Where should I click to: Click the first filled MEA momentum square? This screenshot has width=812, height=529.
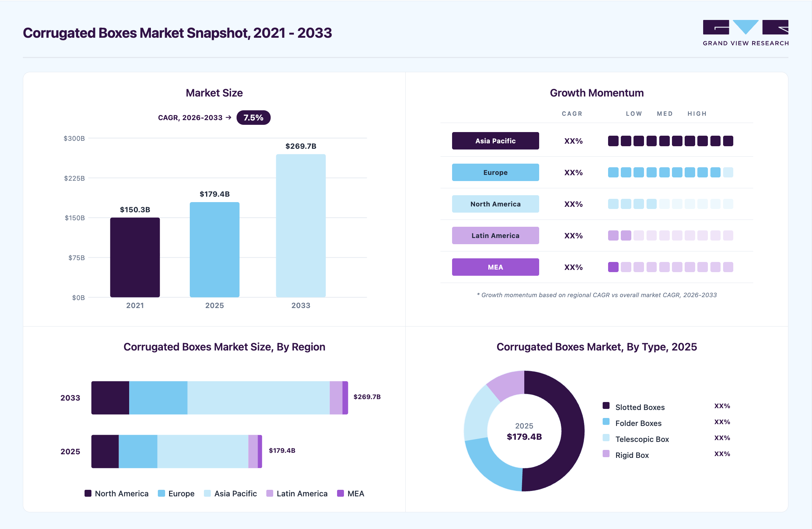613,267
